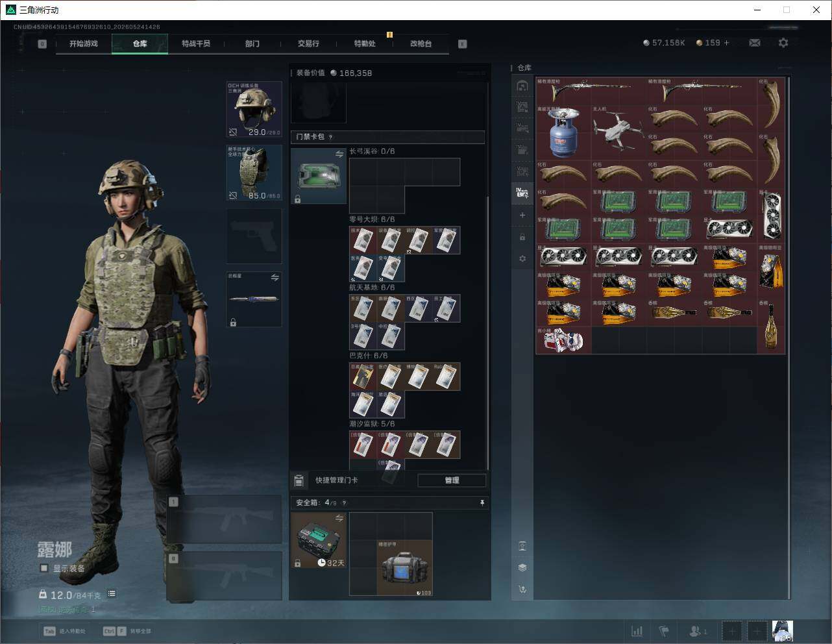Viewport: 832px width, 644px height.
Task: Click the 57,156K currency balance
Action: [664, 43]
